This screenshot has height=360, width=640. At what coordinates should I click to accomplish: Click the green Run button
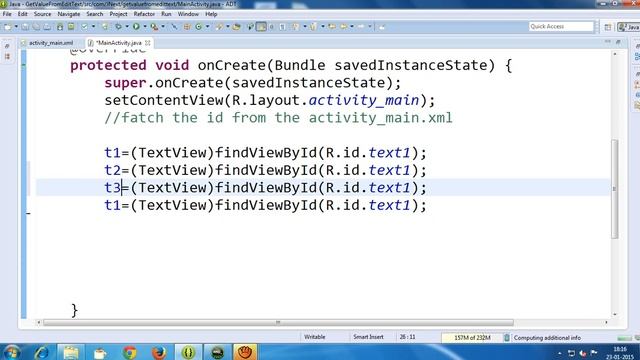pyautogui.click(x=136, y=27)
